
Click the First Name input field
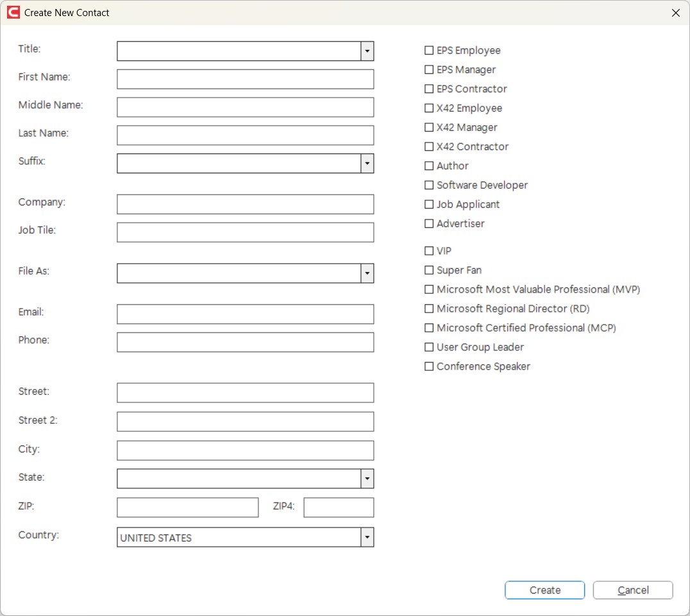point(246,80)
